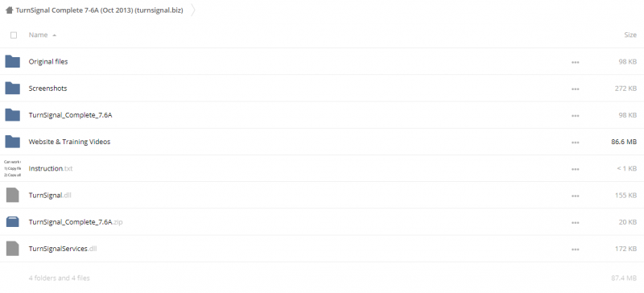644x293 pixels.
Task: Open TurnSignalServices.dll file name
Action: point(63,249)
